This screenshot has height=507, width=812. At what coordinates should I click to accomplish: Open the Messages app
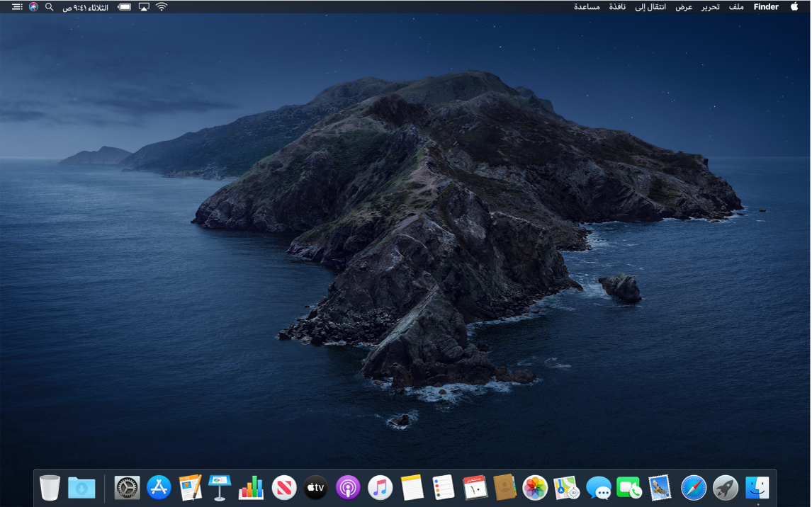coord(599,487)
